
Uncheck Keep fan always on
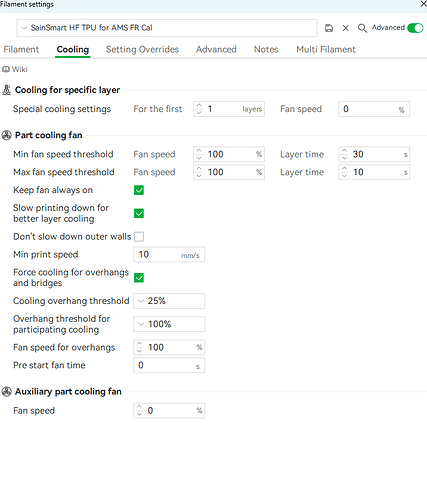[139, 190]
